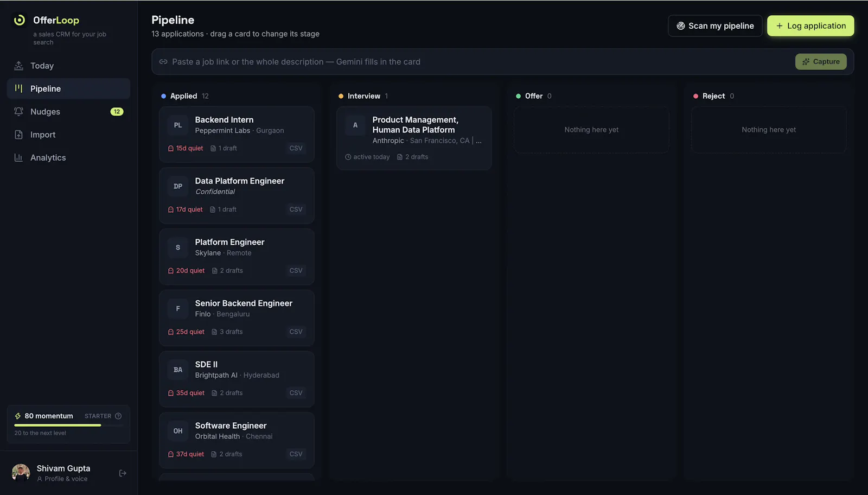
Task: Click the Import file icon
Action: [x=18, y=135]
